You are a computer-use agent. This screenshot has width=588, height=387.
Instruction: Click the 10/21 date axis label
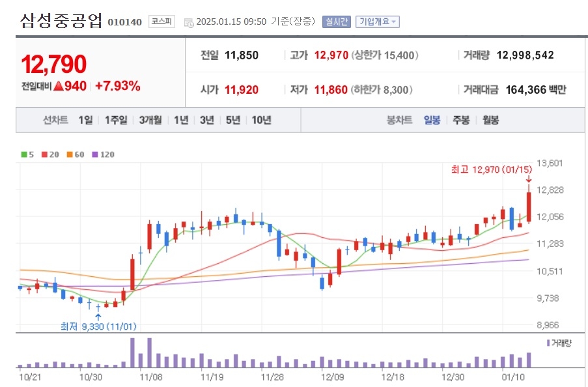pos(30,377)
